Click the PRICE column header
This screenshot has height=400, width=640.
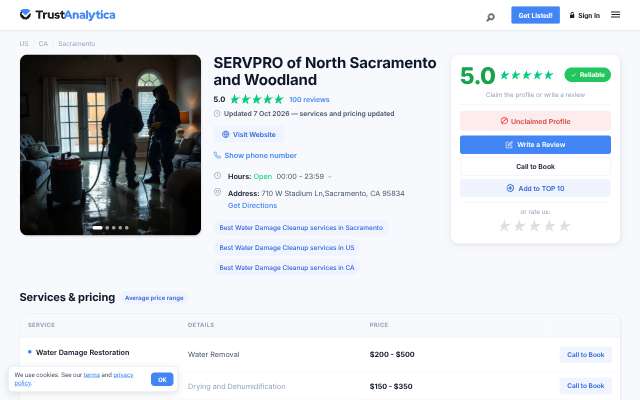click(379, 325)
